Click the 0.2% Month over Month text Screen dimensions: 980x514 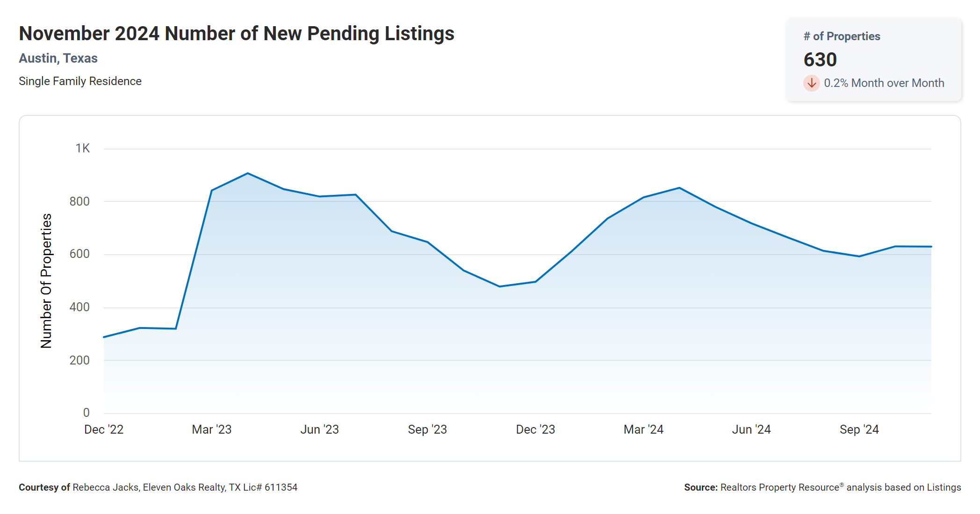[884, 83]
